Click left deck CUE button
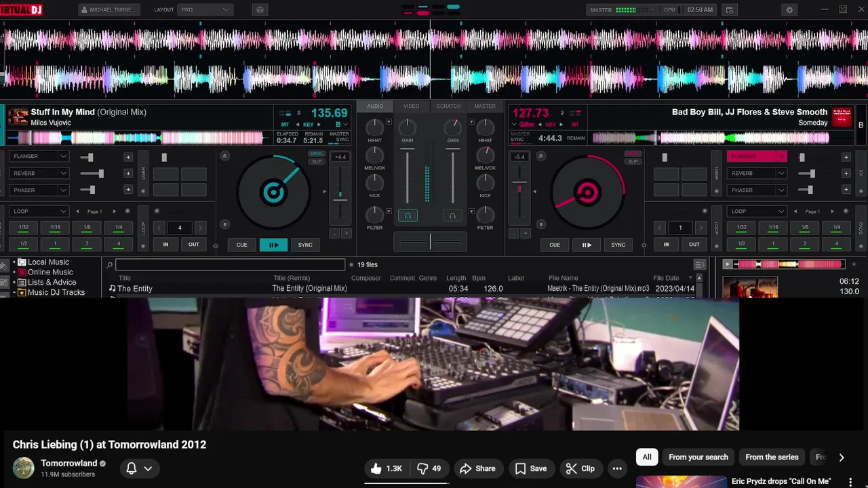868x488 pixels. coord(242,245)
